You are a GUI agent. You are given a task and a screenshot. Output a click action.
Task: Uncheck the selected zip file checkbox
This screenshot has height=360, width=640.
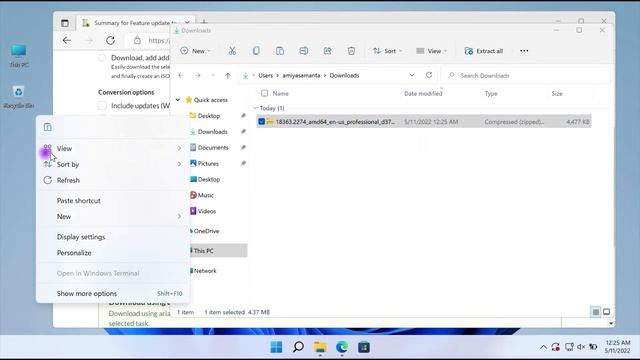(262, 122)
